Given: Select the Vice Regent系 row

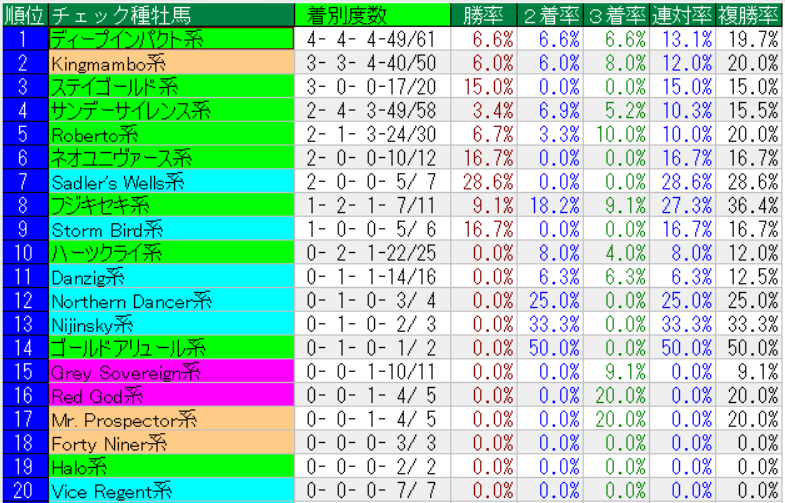Looking at the screenshot, I should pyautogui.click(x=171, y=490).
